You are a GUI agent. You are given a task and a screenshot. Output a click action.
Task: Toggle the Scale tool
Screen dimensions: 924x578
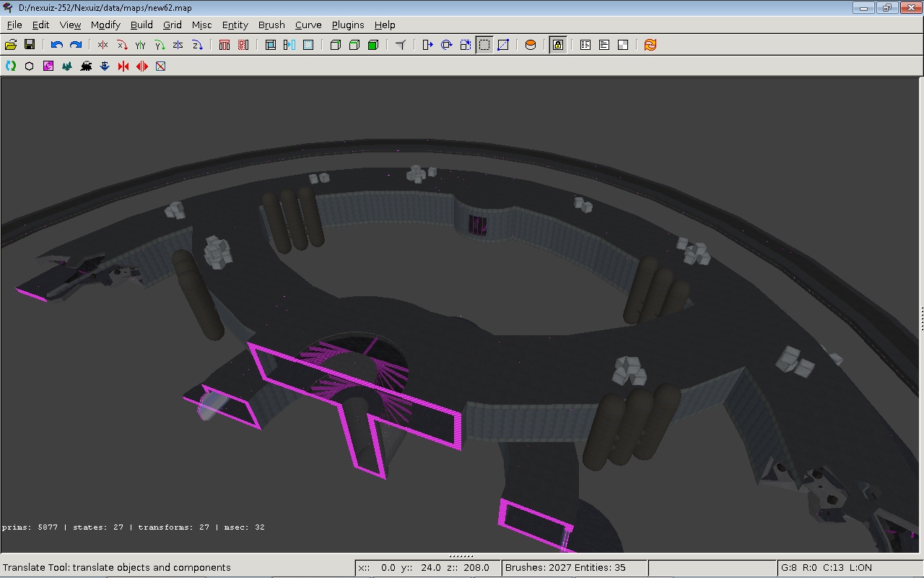click(x=466, y=45)
